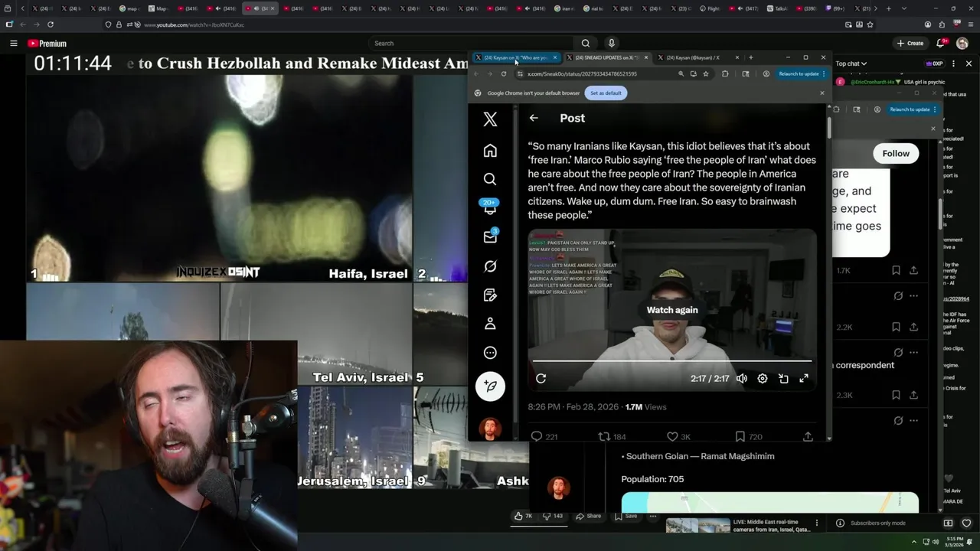Send a heart reaction in live chat
Viewport: 980px width, 551px height.
(966, 523)
